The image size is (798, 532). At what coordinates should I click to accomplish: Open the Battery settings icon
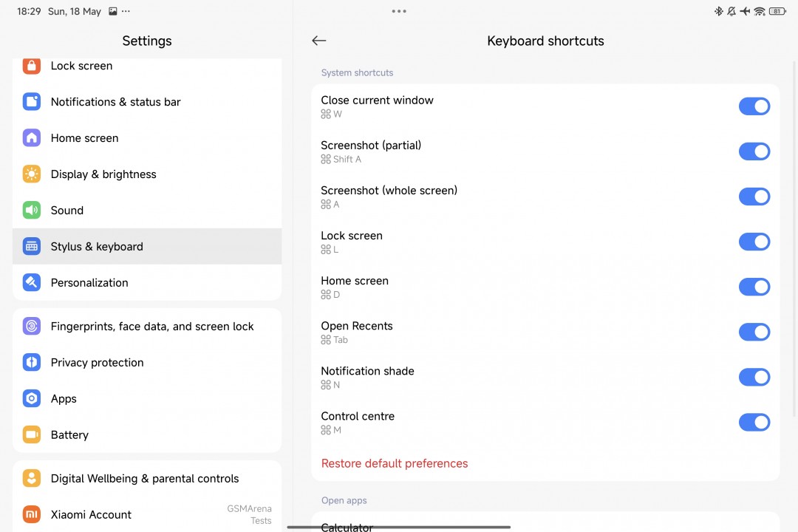pyautogui.click(x=32, y=435)
